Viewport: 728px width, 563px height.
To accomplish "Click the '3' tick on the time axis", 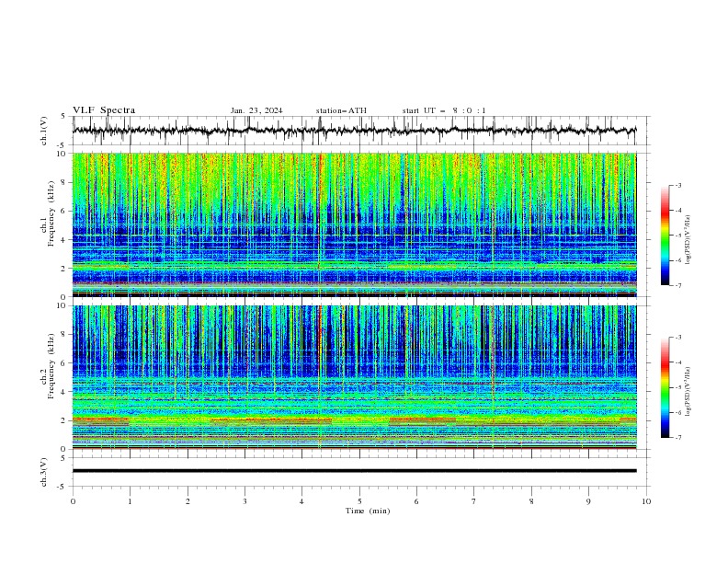I will [x=245, y=501].
